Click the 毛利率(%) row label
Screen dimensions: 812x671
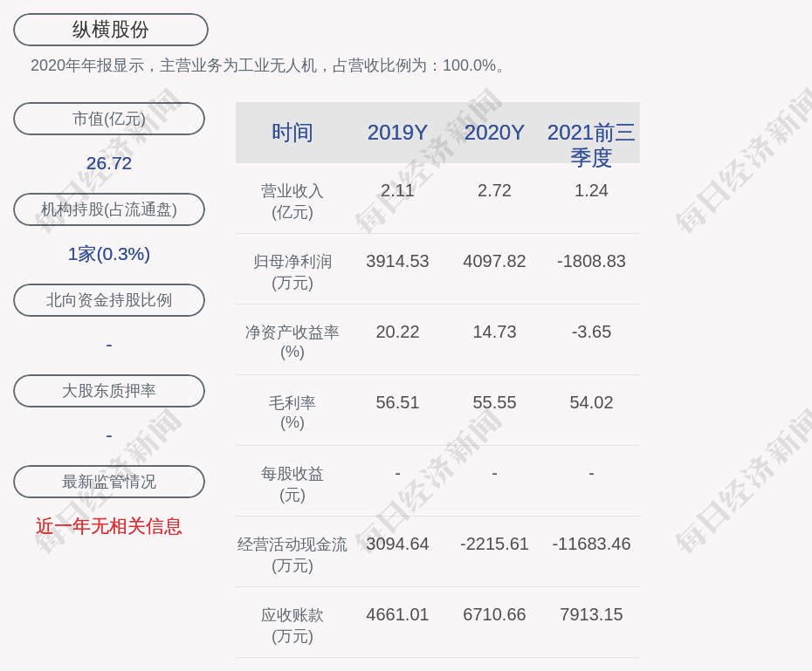(292, 413)
